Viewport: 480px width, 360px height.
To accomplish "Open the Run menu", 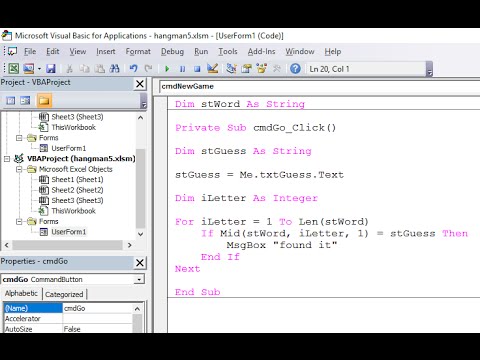I will (201, 52).
